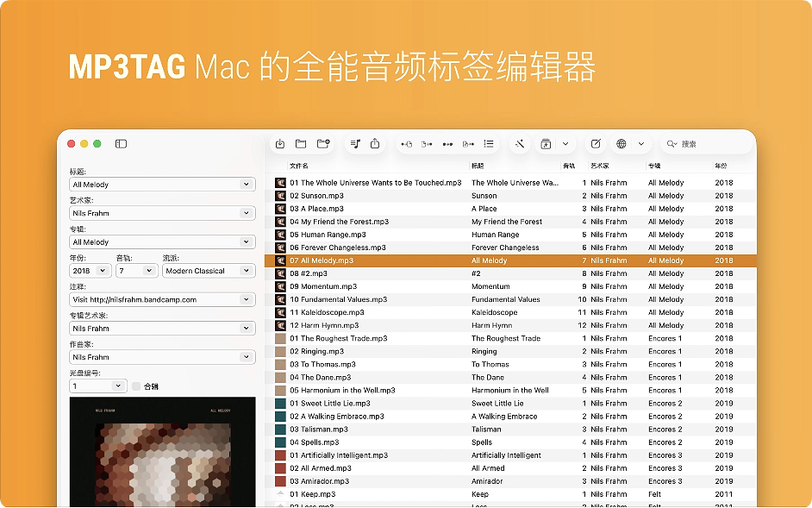Open the chevron beside the globe icon
Image resolution: width=812 pixels, height=508 pixels.
(642, 144)
